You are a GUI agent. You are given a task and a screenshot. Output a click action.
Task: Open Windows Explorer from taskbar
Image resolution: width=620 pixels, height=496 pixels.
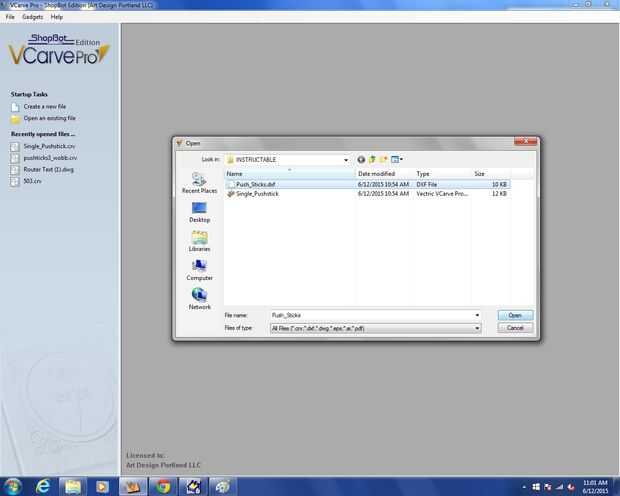73,487
